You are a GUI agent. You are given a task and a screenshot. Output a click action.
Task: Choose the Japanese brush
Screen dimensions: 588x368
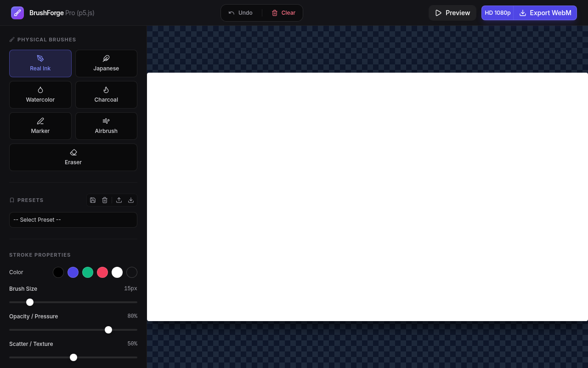pos(106,63)
